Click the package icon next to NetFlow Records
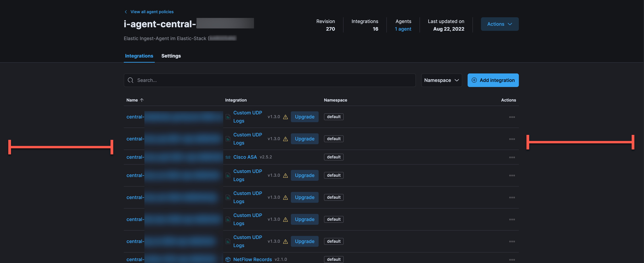The height and width of the screenshot is (263, 644). pyautogui.click(x=228, y=259)
